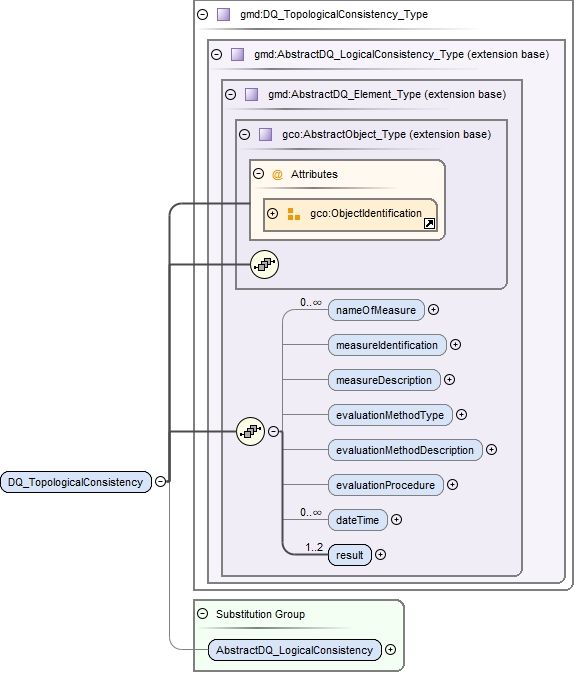
Task: Expand the result element
Action: tap(380, 554)
